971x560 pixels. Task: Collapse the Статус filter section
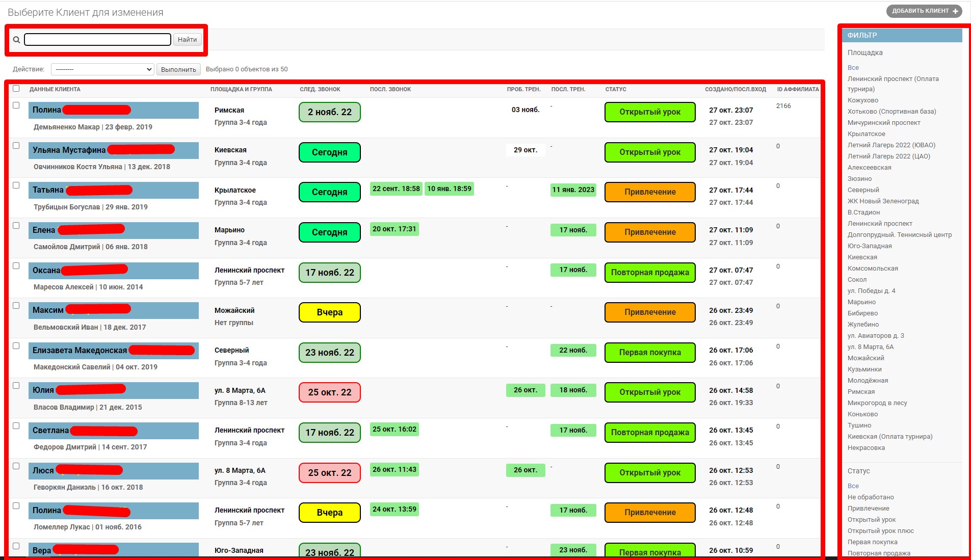858,471
